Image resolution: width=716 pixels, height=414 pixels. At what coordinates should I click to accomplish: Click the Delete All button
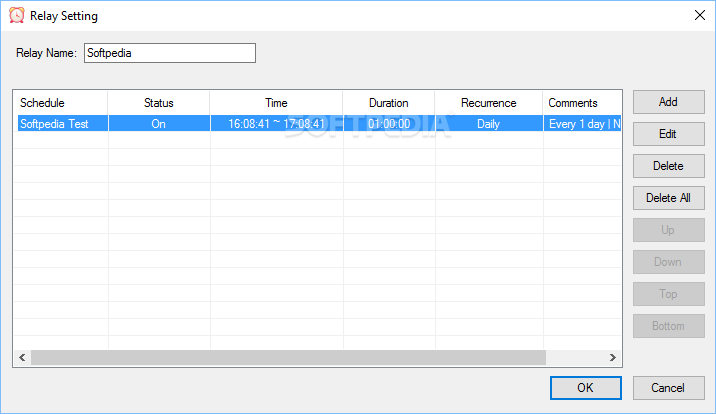coord(669,198)
